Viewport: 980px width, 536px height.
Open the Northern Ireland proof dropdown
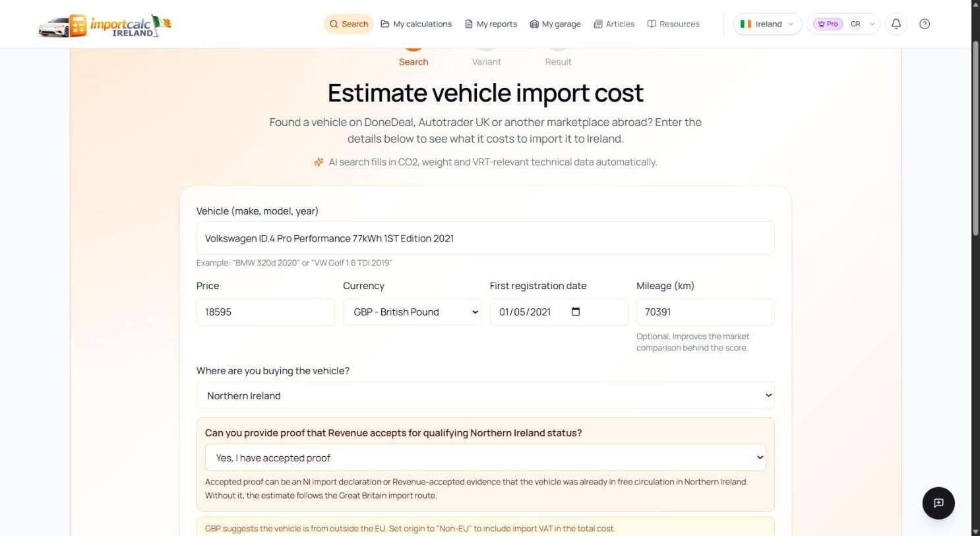(485, 457)
